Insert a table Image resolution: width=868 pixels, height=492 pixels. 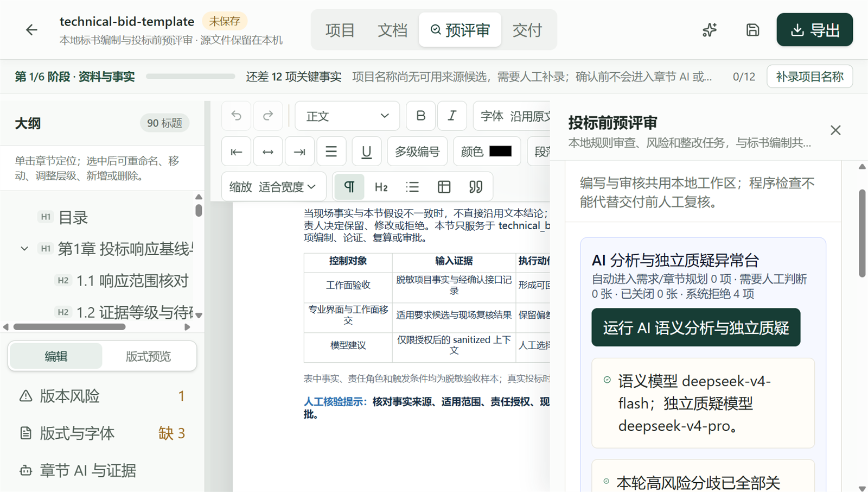tap(444, 187)
